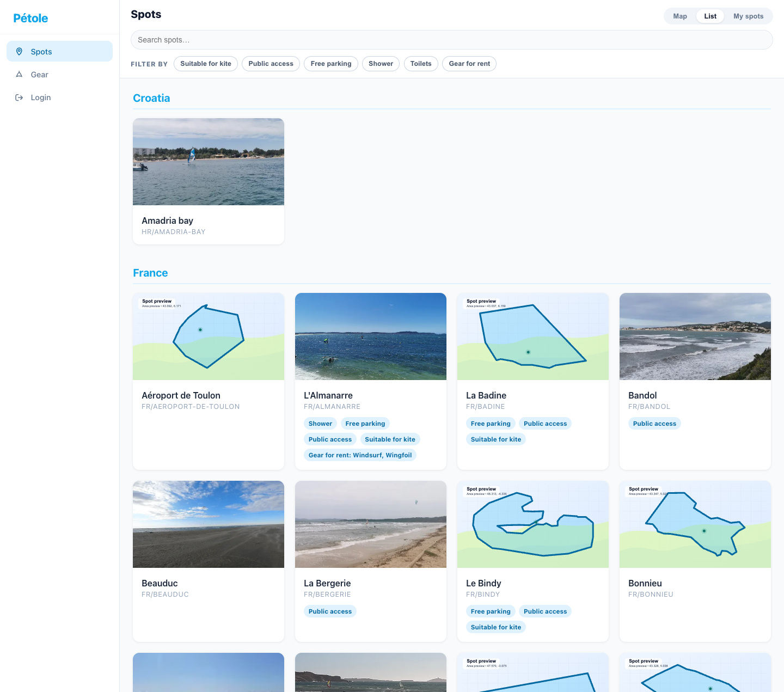Select the La Bergerie spot title
Screen dimensions: 784x692
tap(327, 583)
